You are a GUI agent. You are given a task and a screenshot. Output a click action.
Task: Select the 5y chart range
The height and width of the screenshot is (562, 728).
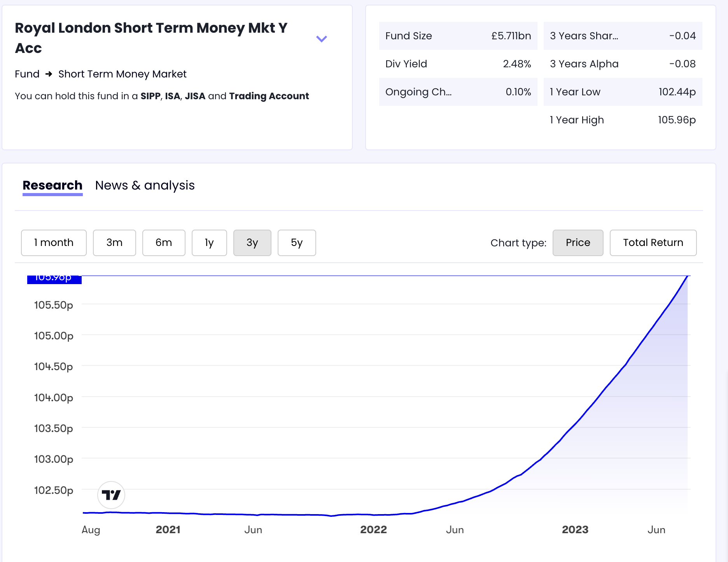point(297,242)
